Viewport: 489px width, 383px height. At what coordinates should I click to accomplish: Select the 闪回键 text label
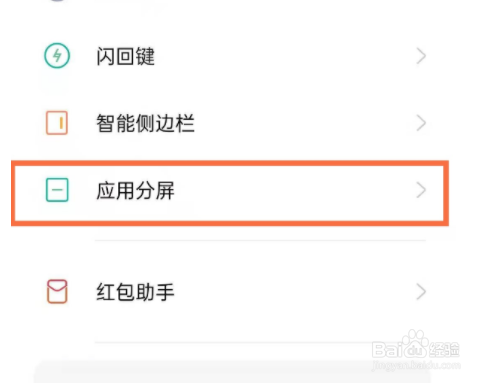pos(126,56)
